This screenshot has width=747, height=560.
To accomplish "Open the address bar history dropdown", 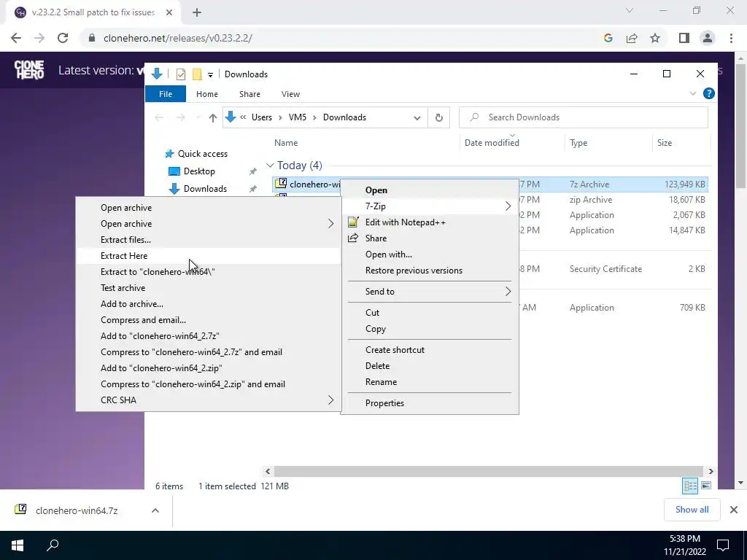I will pos(417,117).
